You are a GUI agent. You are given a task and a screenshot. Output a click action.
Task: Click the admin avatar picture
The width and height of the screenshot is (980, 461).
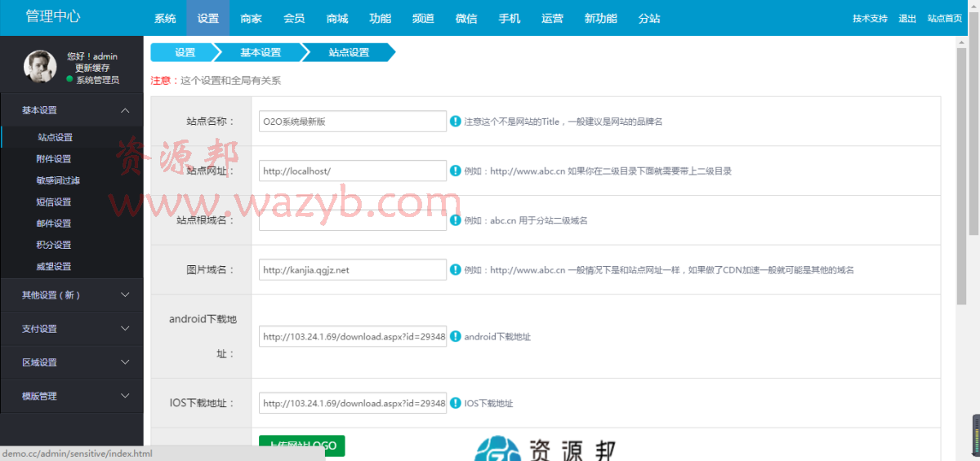40,67
